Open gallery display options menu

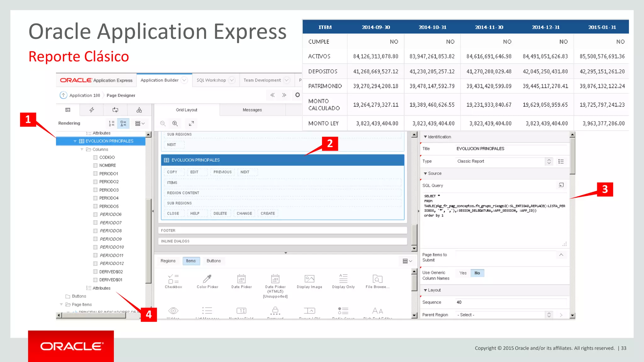point(407,261)
